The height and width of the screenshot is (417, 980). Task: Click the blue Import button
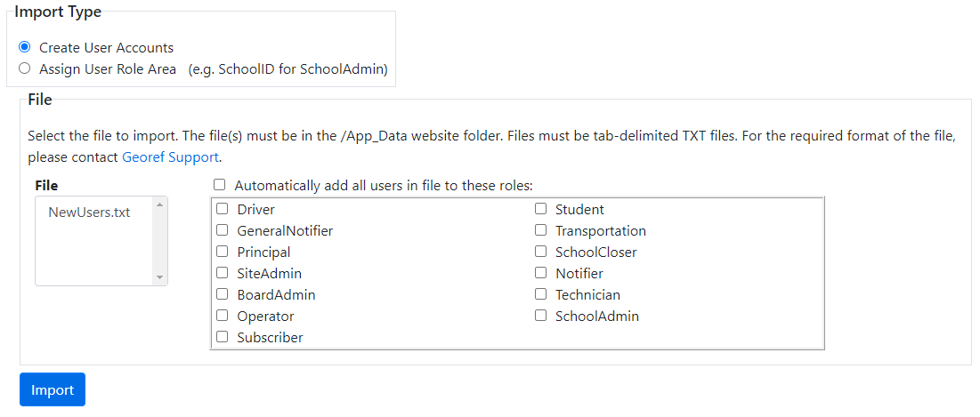53,389
